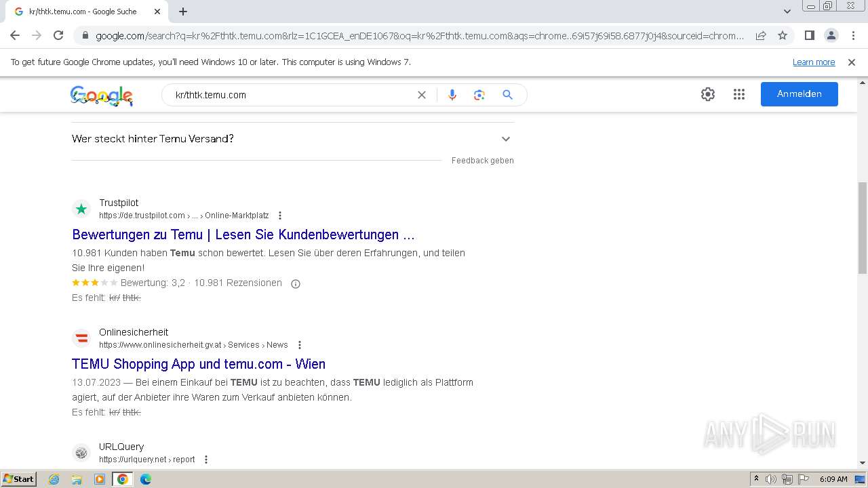Open Microsoft Edge from taskbar
Viewport: 868px width, 488px height.
pos(146,479)
